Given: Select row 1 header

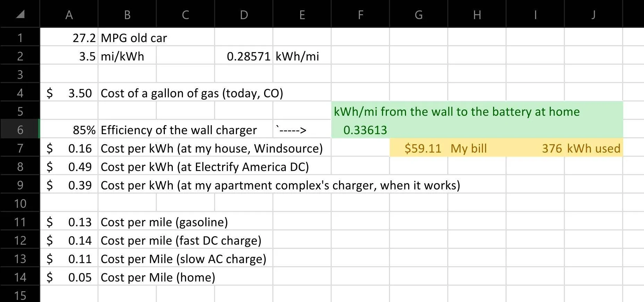Looking at the screenshot, I should [x=20, y=37].
